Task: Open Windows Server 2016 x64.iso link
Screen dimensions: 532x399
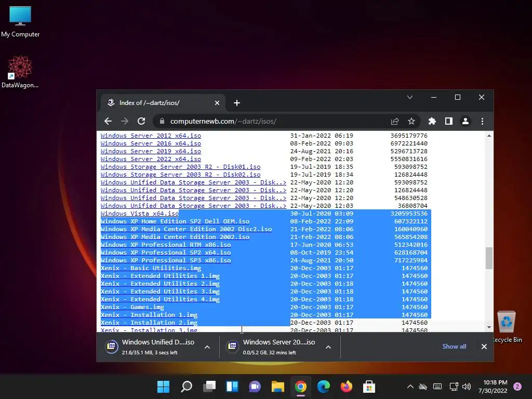Action: [151, 143]
